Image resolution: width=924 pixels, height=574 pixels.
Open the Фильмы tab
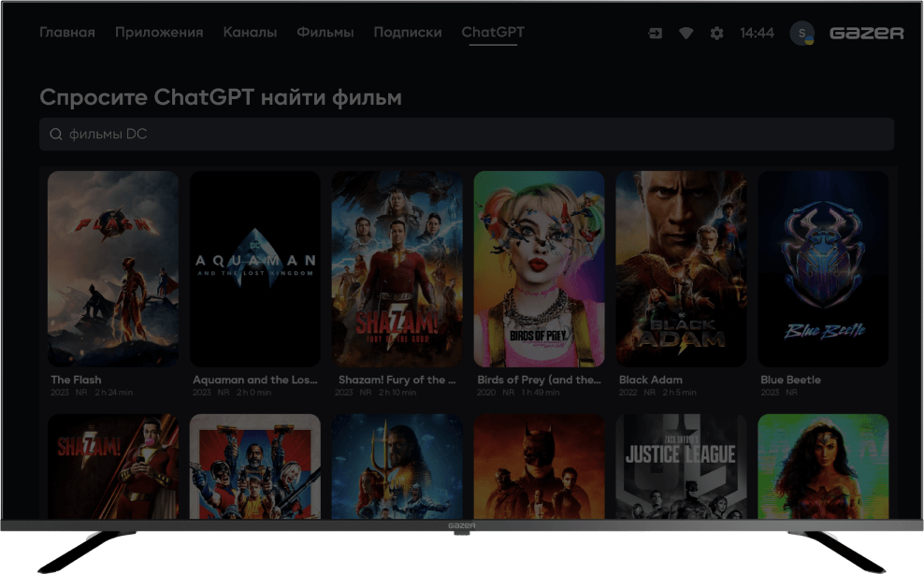point(325,33)
